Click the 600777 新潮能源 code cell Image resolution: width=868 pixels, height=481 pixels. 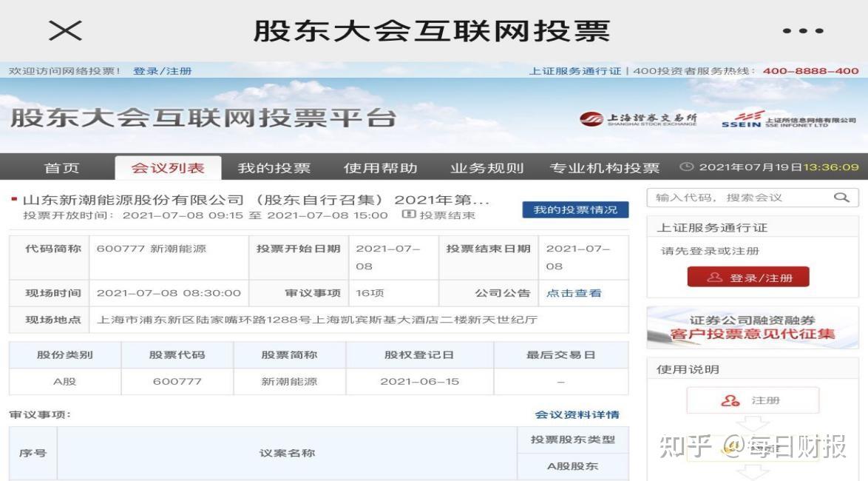click(x=169, y=258)
